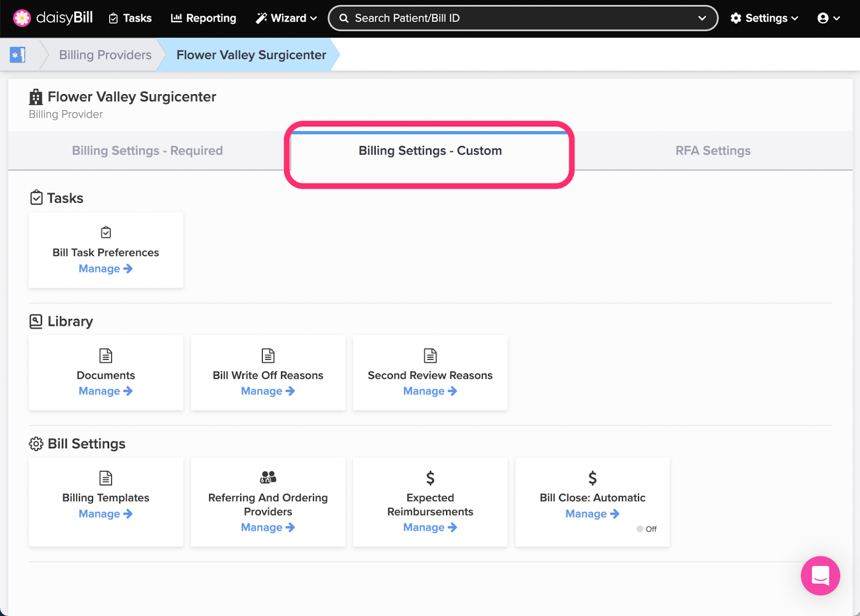Click the "Bill Close: Automatic" card title

tap(592, 498)
